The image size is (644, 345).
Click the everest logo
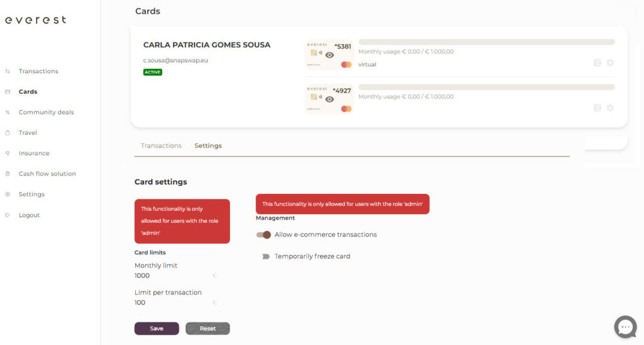[35, 20]
